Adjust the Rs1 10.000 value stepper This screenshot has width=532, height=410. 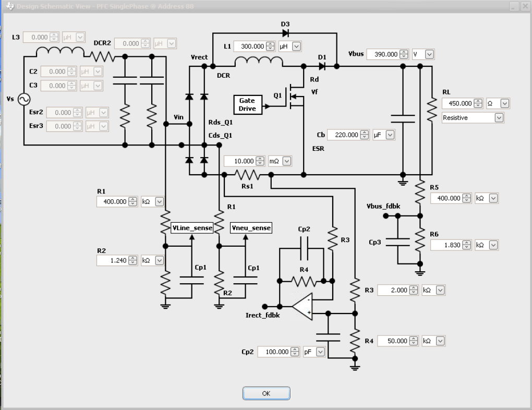[261, 161]
